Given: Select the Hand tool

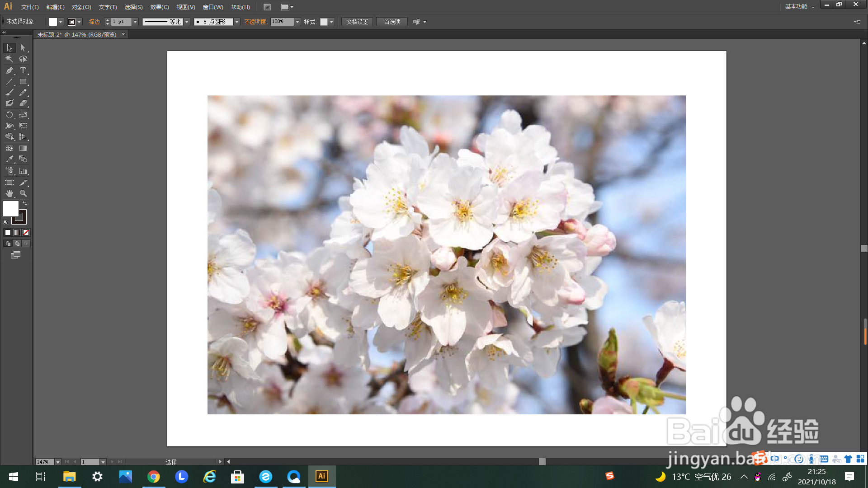Looking at the screenshot, I should click(x=9, y=193).
